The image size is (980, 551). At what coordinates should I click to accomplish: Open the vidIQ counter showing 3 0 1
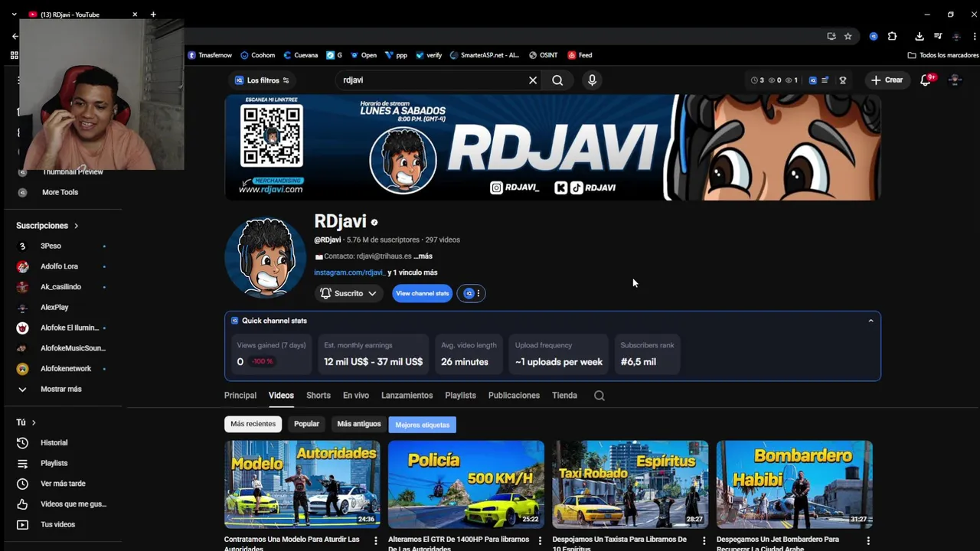click(774, 80)
